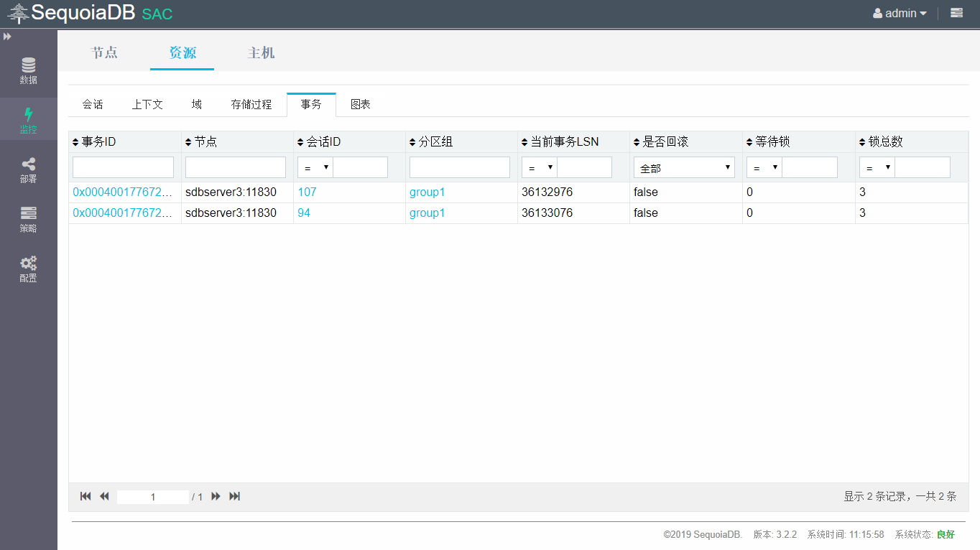Viewport: 980px width, 550px height.
Task: Open the 数据 (Data) sidebar icon
Action: click(x=28, y=70)
